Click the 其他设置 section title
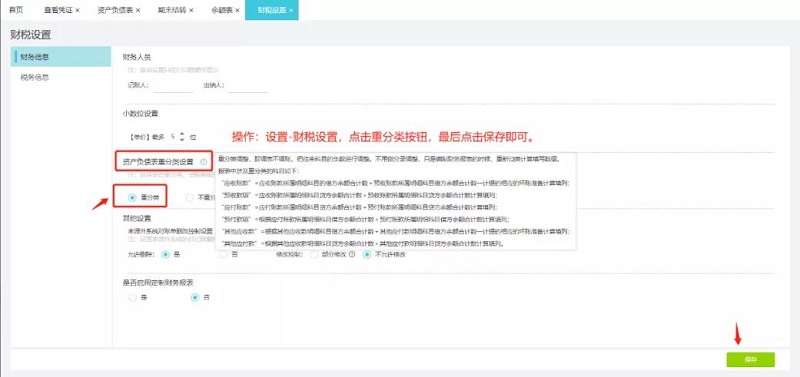The width and height of the screenshot is (800, 377). coord(137,218)
